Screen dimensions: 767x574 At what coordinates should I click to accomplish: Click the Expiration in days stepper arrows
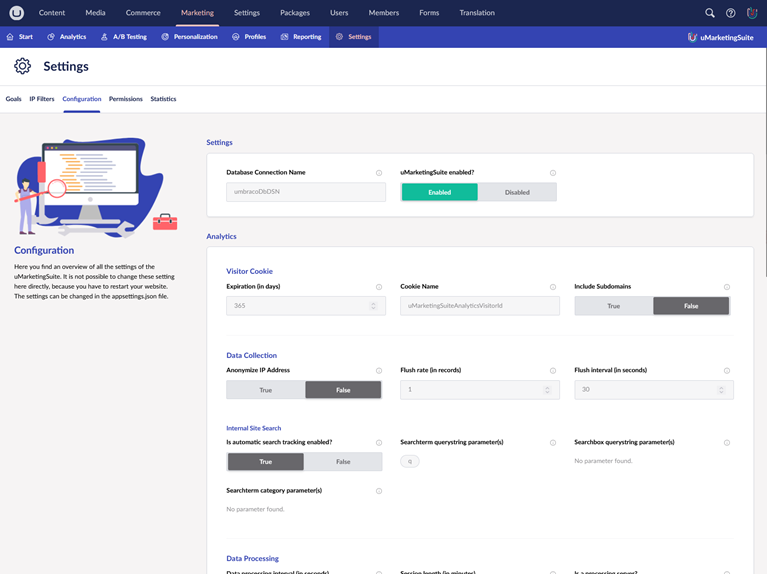pyautogui.click(x=373, y=306)
